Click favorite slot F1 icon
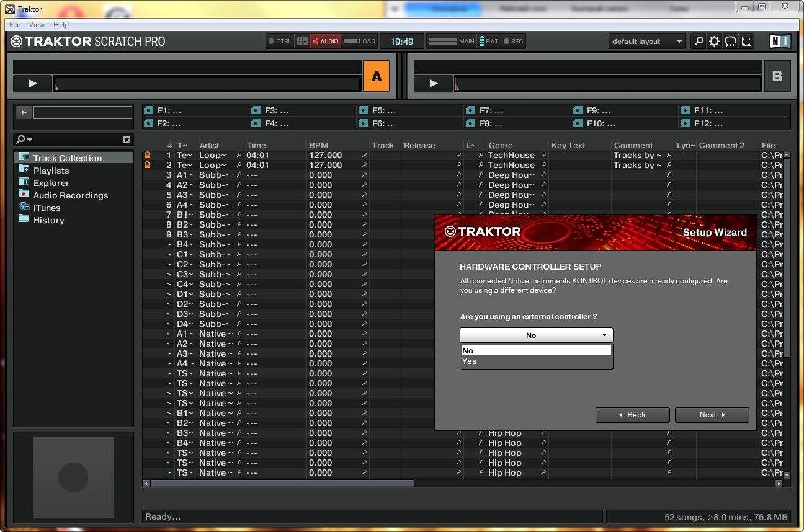 point(148,110)
